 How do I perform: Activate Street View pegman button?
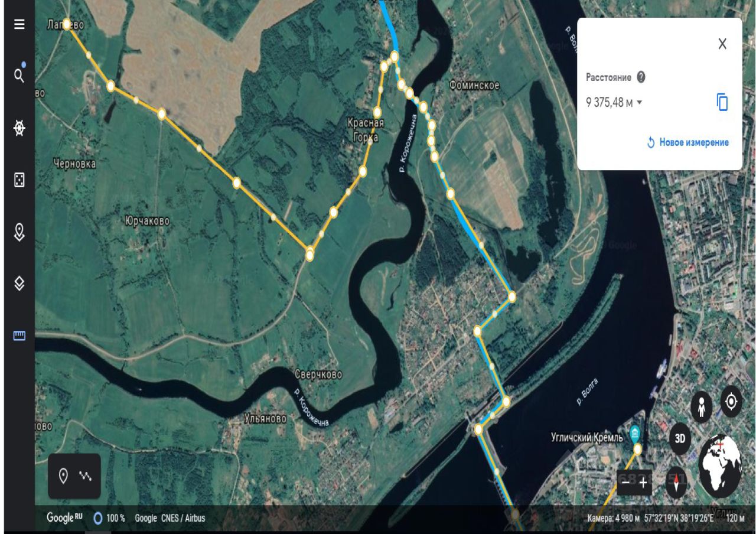click(702, 408)
